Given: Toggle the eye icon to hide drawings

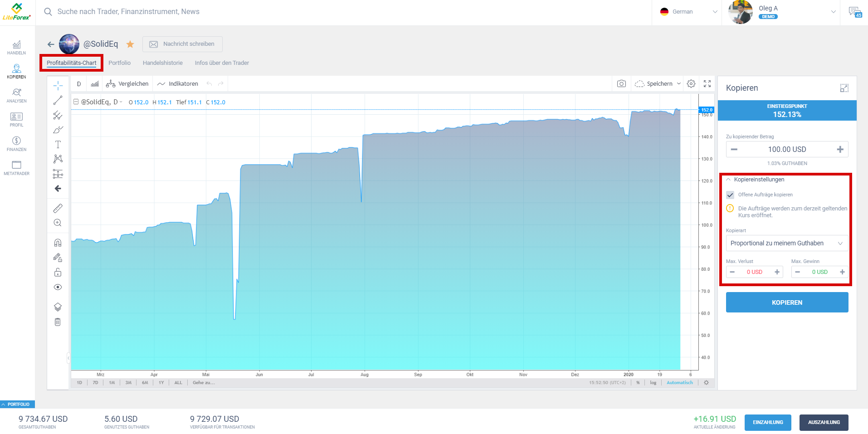Looking at the screenshot, I should pyautogui.click(x=58, y=287).
